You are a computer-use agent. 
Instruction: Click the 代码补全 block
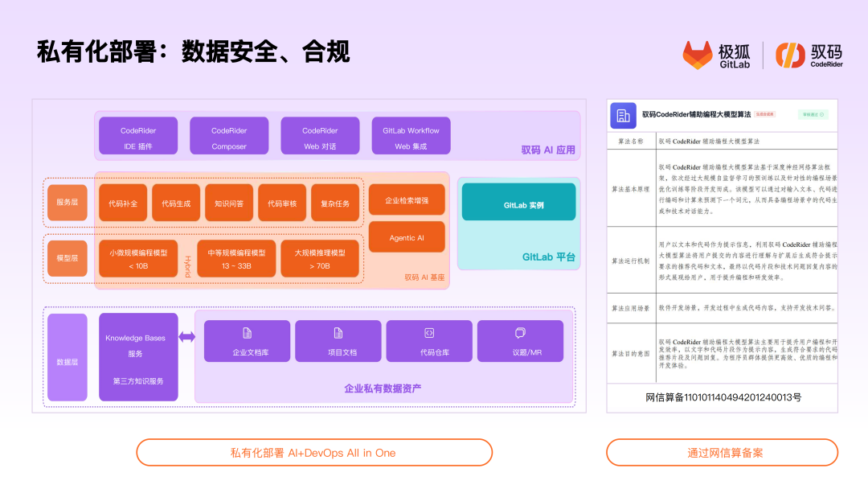[x=123, y=203]
